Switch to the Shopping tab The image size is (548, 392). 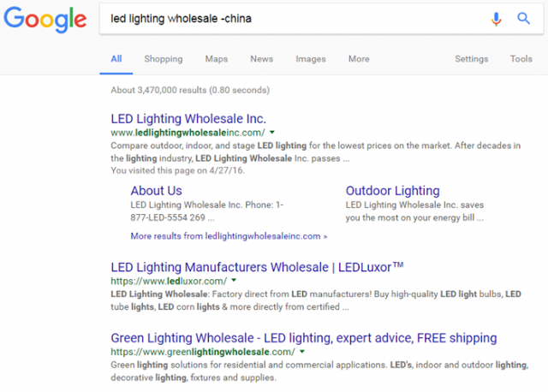tap(164, 59)
